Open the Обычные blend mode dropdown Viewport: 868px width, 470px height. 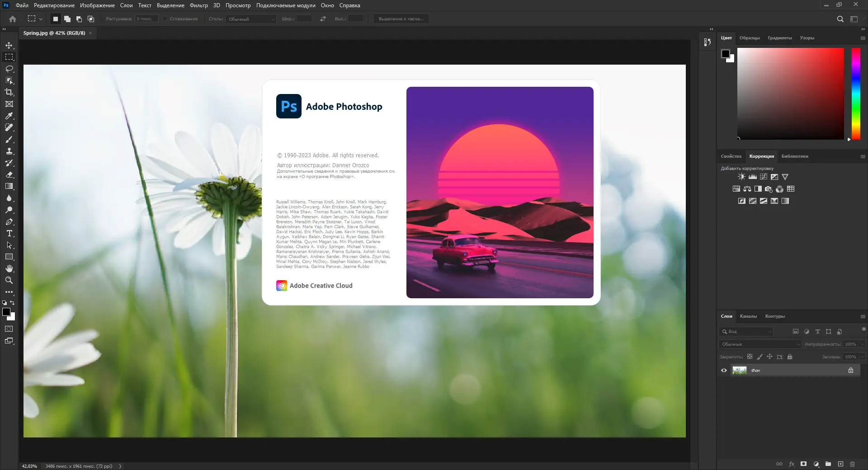(x=759, y=344)
